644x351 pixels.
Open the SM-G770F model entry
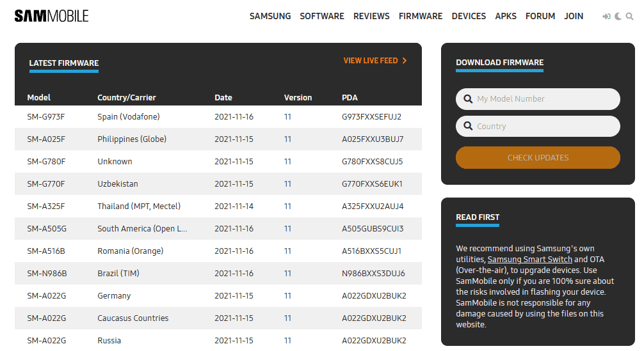click(46, 183)
